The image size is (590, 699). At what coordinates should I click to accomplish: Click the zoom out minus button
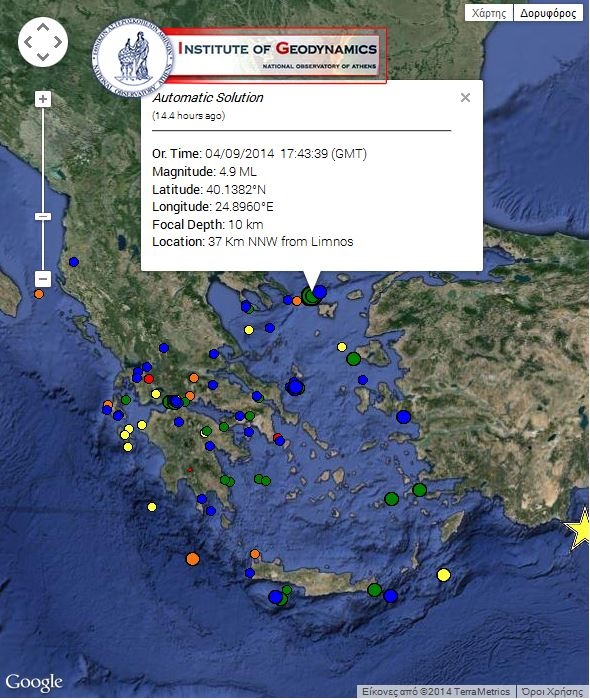[x=43, y=280]
